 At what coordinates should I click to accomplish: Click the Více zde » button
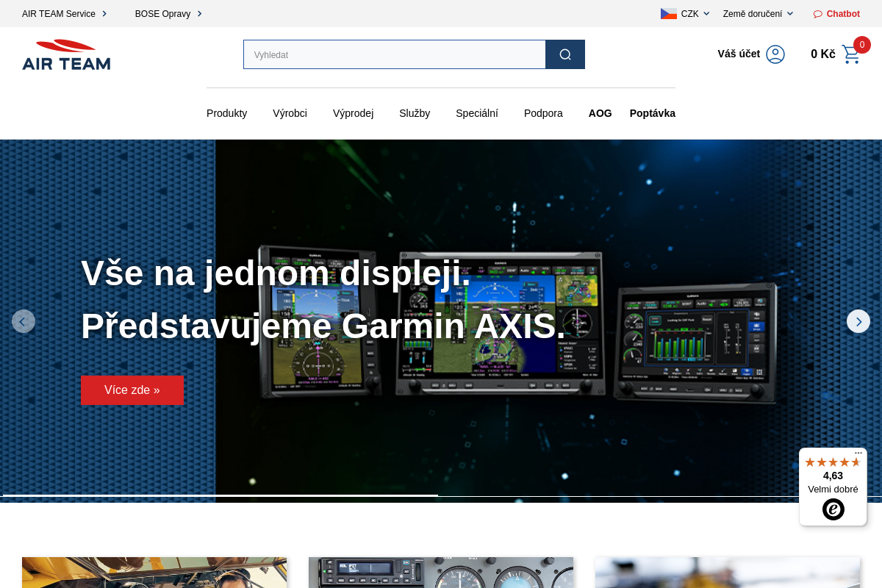[x=132, y=390]
